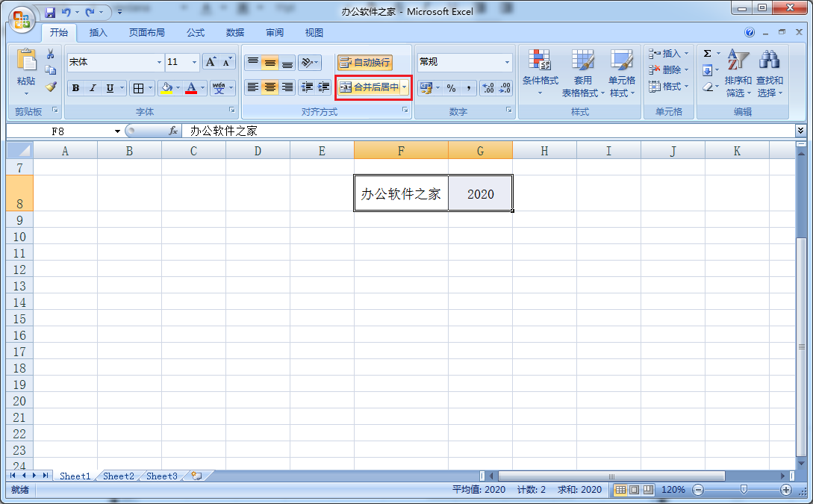
Task: Adjust the zoom slider handle
Action: 744,490
